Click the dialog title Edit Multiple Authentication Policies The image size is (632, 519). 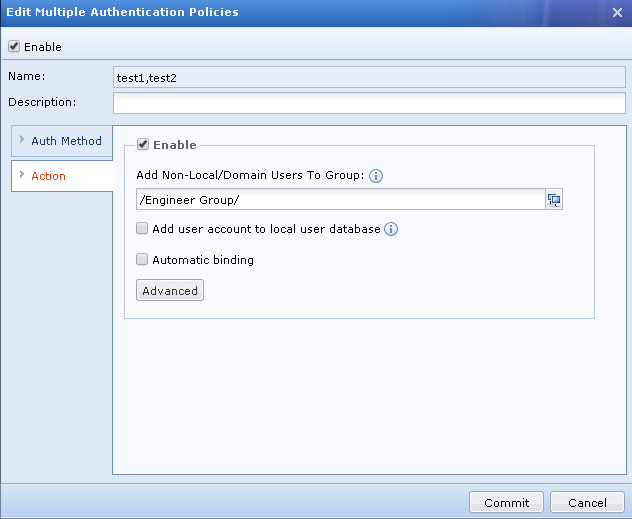[122, 12]
